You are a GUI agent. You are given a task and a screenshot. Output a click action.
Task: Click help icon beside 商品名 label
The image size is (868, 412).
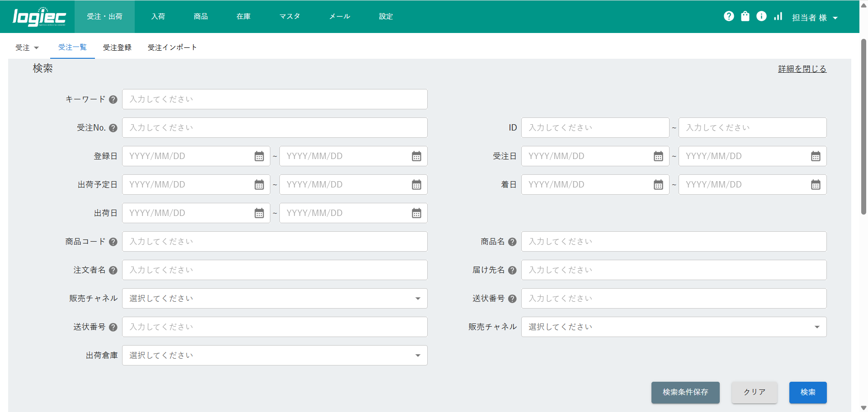tap(512, 242)
